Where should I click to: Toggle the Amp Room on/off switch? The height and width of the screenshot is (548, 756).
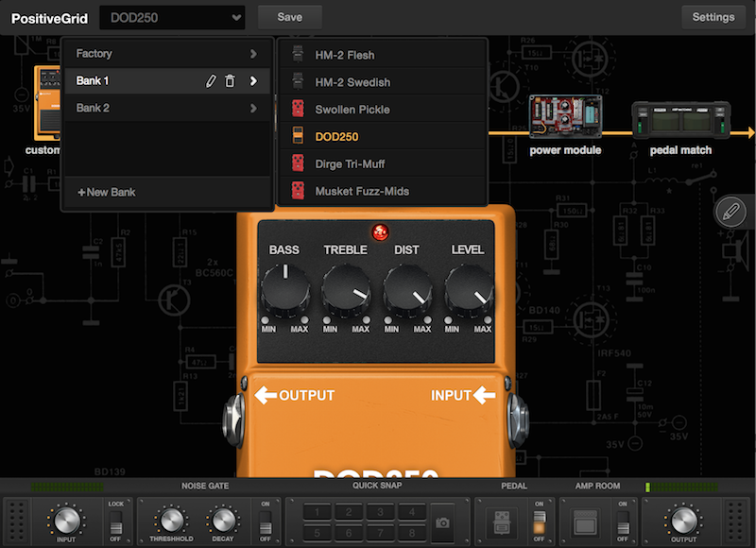point(623,522)
